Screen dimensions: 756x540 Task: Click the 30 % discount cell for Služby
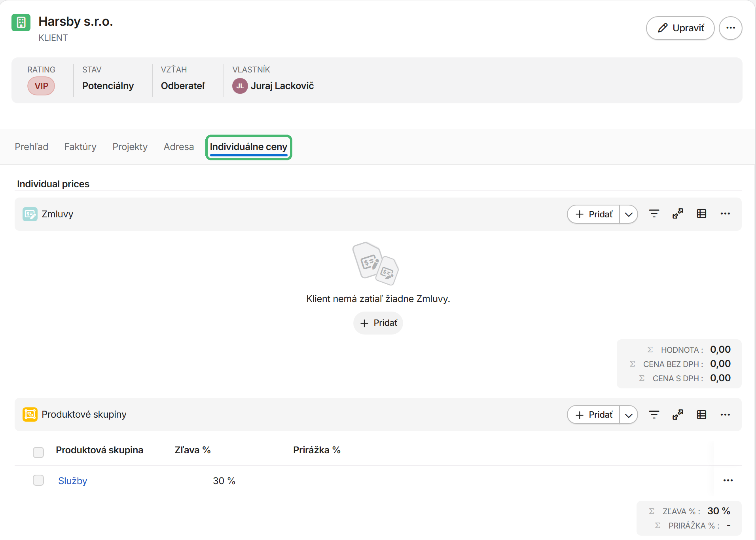[x=224, y=481]
